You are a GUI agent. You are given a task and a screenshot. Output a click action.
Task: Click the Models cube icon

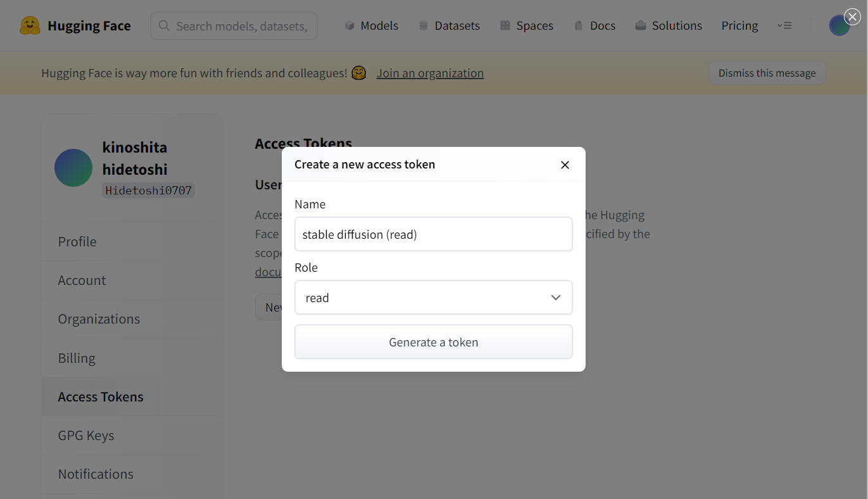tap(349, 25)
